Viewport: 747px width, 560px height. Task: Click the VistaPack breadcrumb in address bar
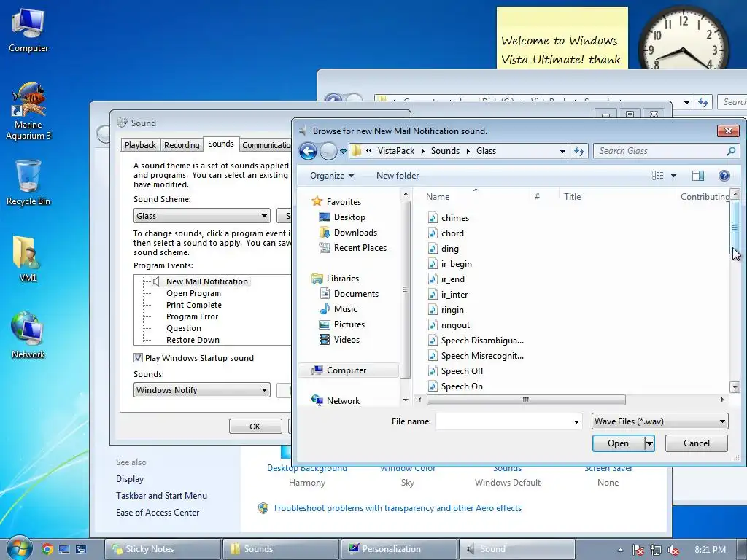tap(396, 151)
